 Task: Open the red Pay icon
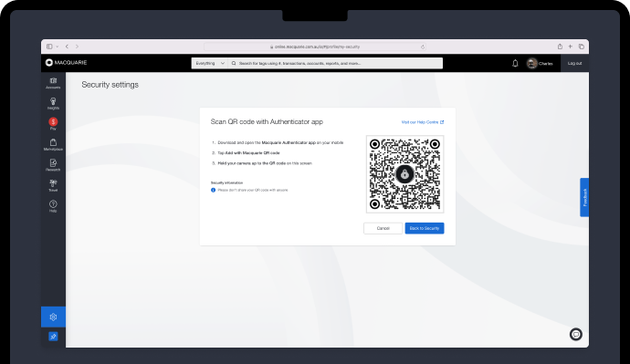point(53,123)
